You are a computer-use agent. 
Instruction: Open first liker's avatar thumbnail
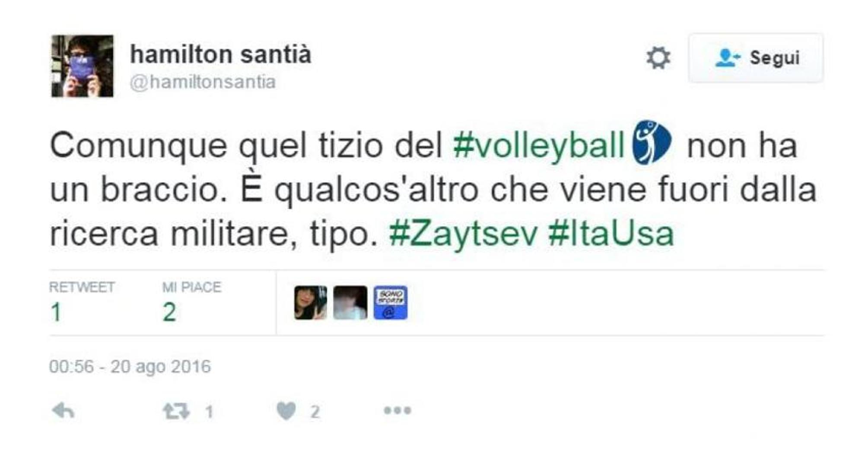311,303
